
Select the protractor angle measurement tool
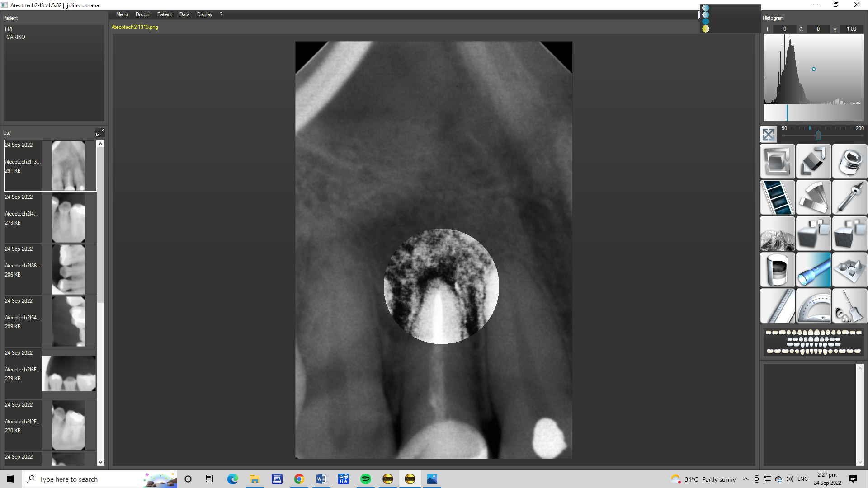(x=813, y=306)
